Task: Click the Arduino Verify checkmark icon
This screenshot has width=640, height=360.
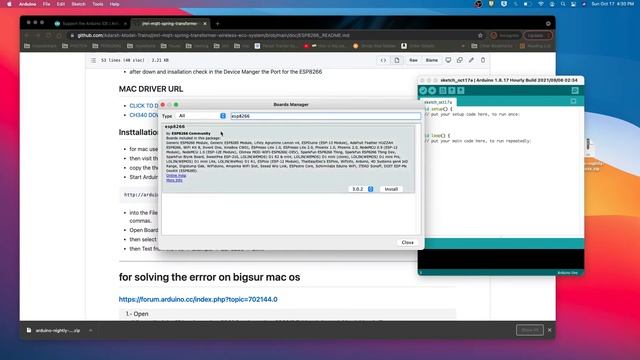Action: pos(423,91)
